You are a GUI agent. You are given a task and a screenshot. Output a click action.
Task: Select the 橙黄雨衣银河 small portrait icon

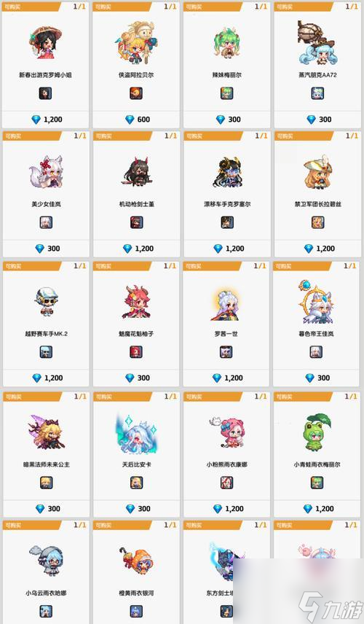pos(136,611)
